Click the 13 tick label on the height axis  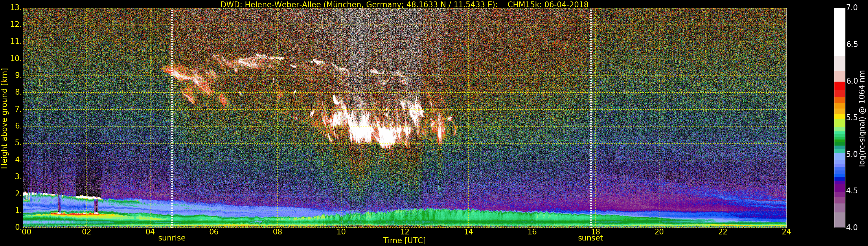pos(16,8)
